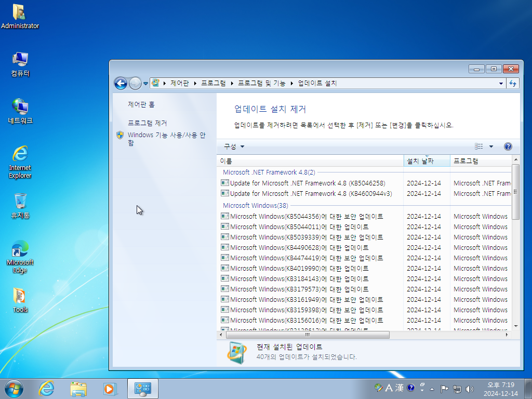Screen dimensions: 532x399
Task: Open the 구성 organize dropdown
Action: (234, 147)
